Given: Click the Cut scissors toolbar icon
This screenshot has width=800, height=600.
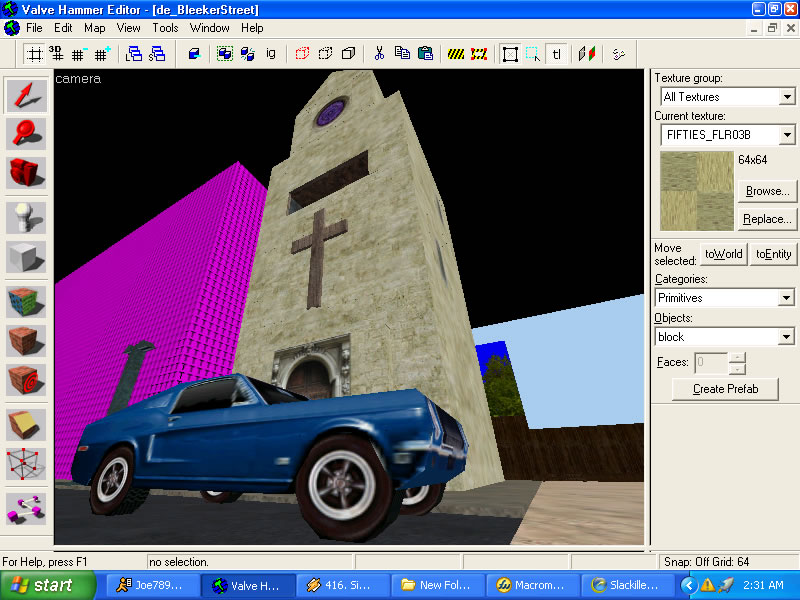Looking at the screenshot, I should [x=380, y=53].
